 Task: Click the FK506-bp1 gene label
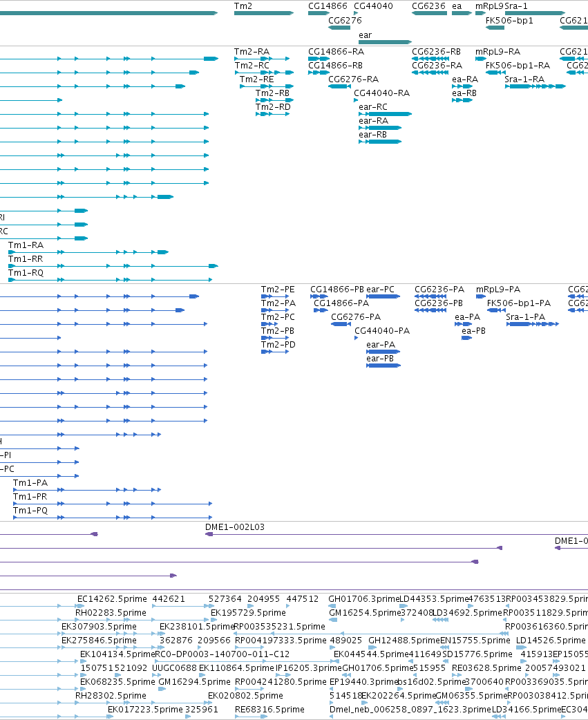[509, 21]
